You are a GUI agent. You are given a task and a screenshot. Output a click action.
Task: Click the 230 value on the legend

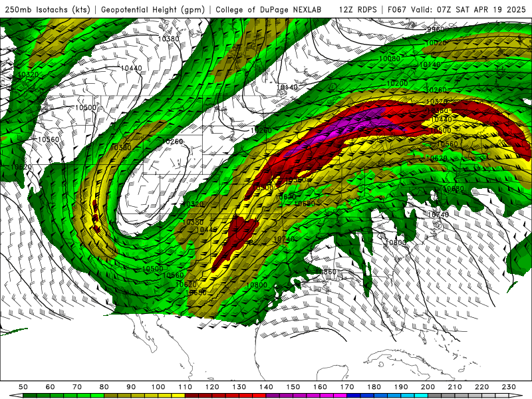click(x=509, y=387)
